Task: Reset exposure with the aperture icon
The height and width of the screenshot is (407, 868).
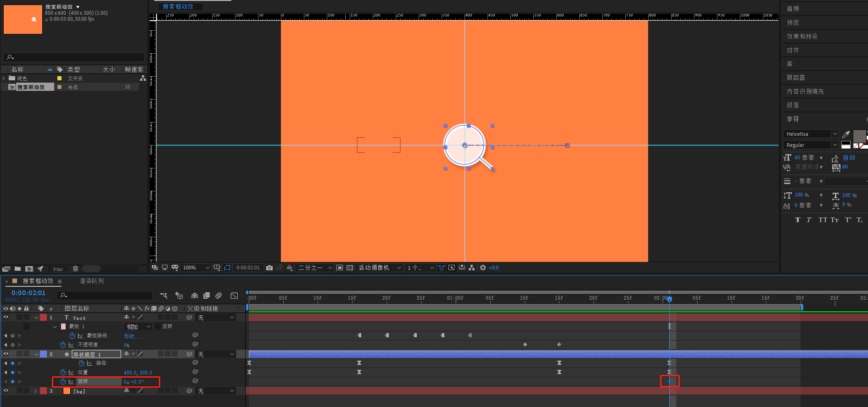Action: [x=483, y=268]
